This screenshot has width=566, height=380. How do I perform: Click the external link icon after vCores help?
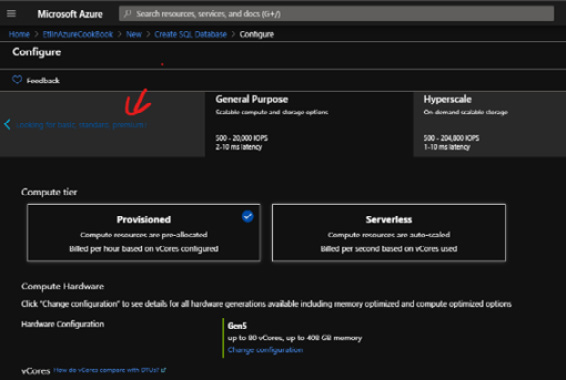[164, 370]
